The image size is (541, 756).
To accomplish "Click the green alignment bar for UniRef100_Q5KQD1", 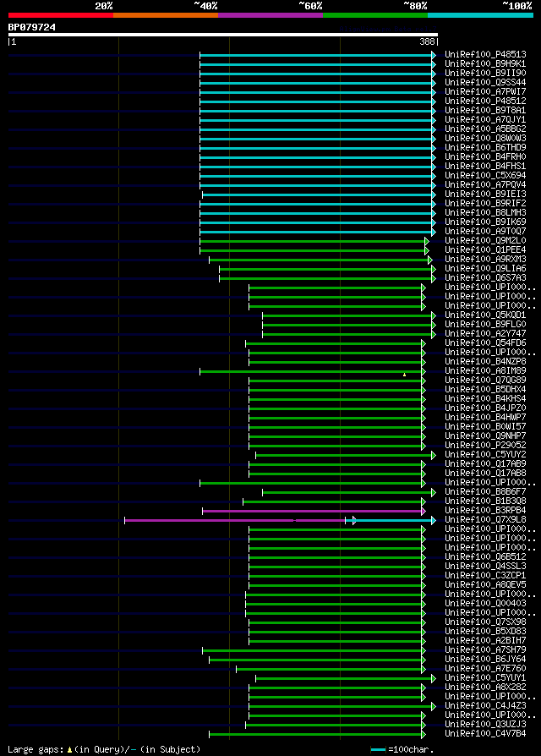I will tap(349, 315).
